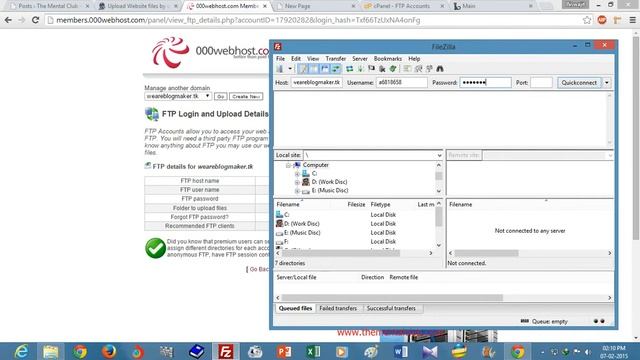This screenshot has height=360, width=640.
Task: Open the Chrome hamburger menu
Action: (632, 20)
